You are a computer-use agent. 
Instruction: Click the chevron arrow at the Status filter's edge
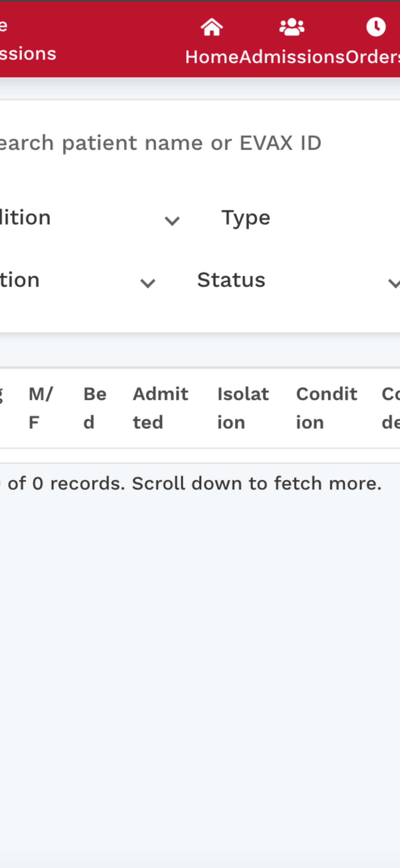click(x=394, y=283)
